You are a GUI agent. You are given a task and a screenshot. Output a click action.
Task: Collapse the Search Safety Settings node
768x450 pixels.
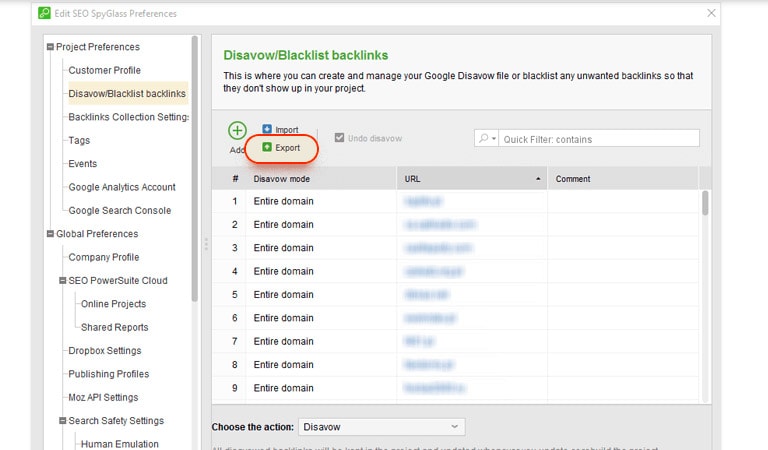click(62, 421)
